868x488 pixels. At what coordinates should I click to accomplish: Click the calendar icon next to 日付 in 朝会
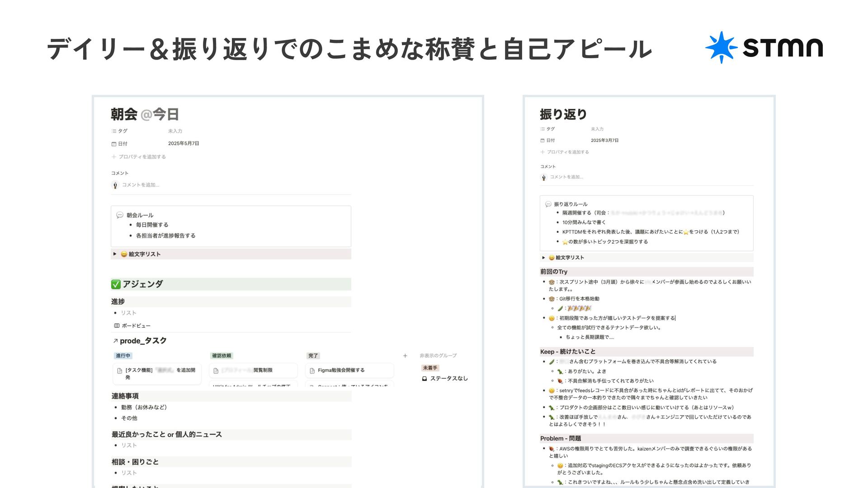pos(114,144)
